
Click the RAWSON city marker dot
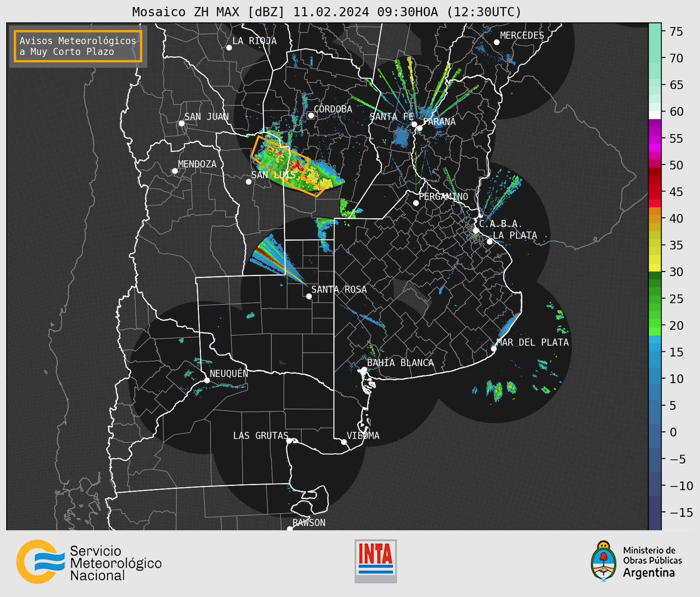coord(290,529)
